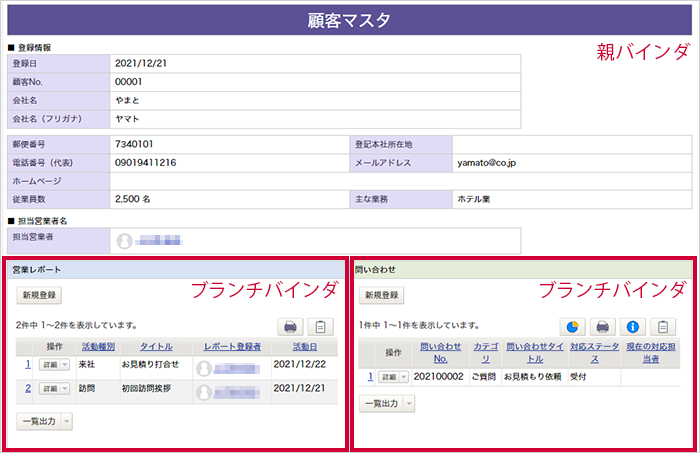
Task: Click the furigana value ヤマト
Action: [x=127, y=119]
